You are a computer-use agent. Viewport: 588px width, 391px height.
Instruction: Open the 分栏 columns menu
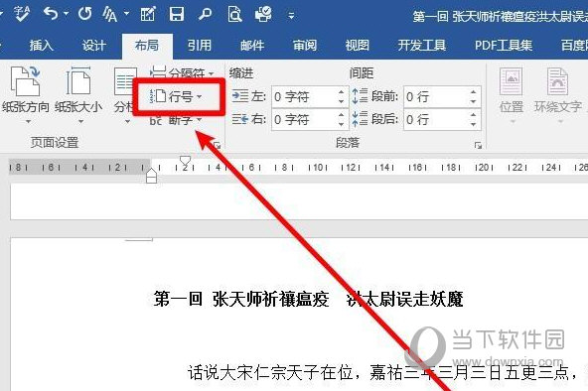point(125,95)
